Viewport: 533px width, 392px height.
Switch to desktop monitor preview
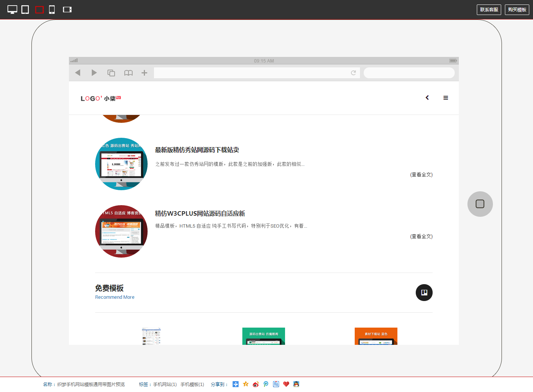(x=12, y=10)
